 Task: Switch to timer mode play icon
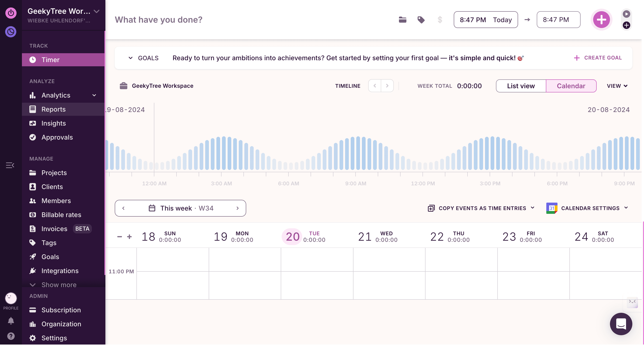(x=626, y=14)
